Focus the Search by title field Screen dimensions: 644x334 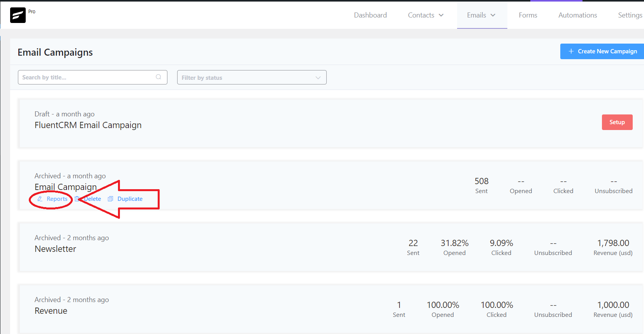pos(93,77)
